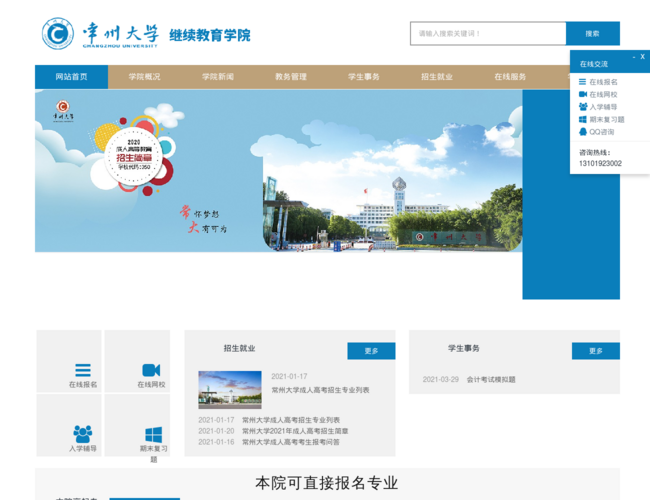Click windows icon beside 期末复习题 in chat panel

point(582,119)
